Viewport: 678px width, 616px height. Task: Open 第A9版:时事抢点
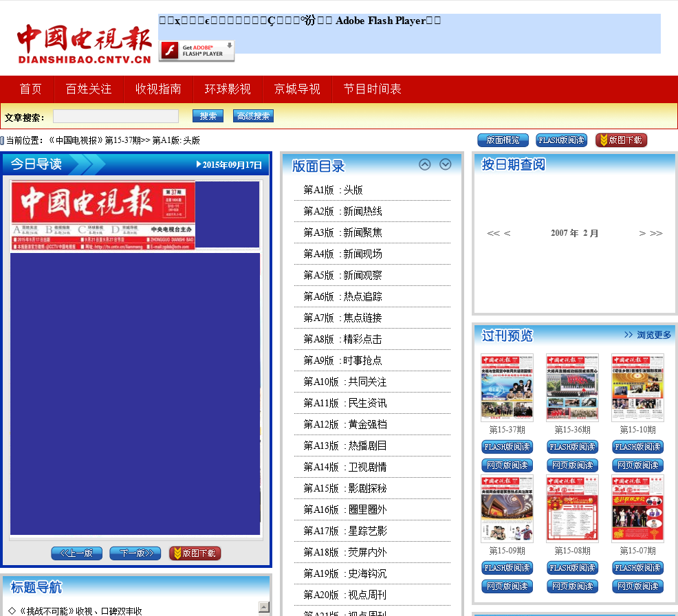342,360
